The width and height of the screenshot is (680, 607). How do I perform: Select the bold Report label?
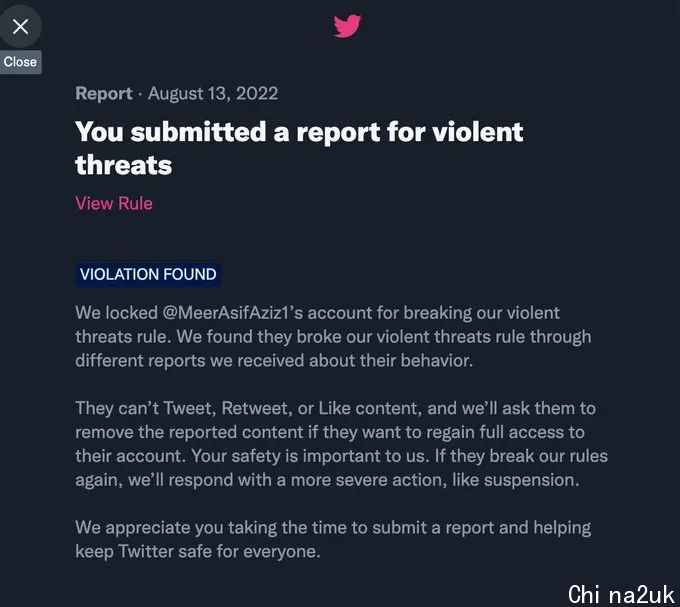pos(104,94)
